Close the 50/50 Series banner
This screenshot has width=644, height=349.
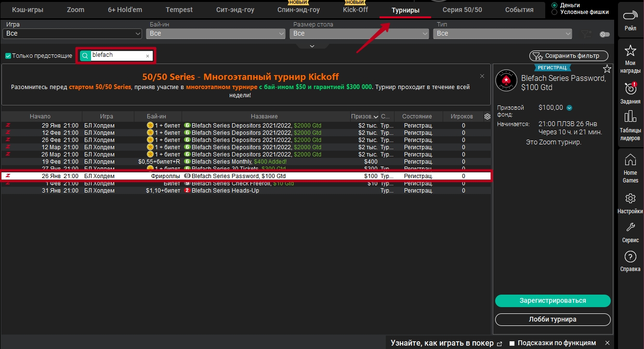(482, 76)
